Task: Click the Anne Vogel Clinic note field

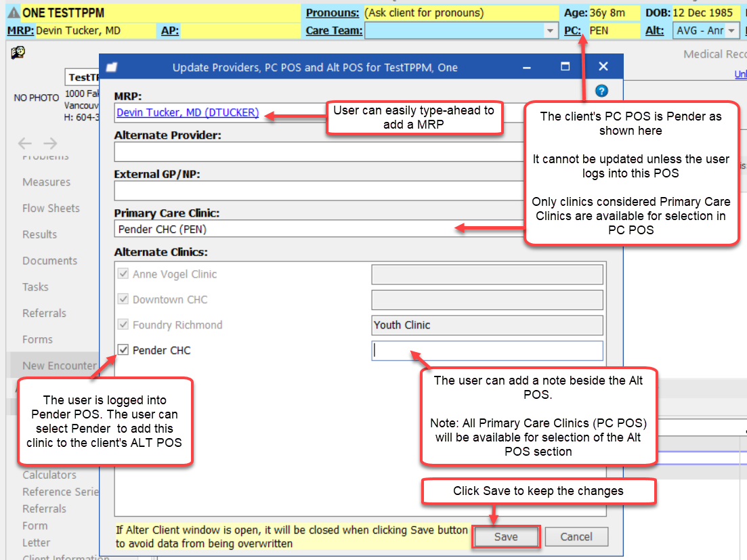Action: click(x=488, y=275)
